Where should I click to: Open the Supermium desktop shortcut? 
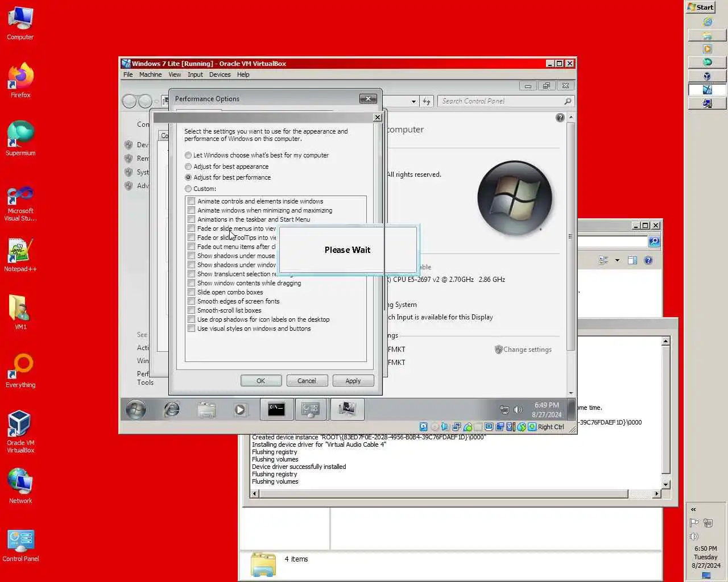tap(20, 138)
